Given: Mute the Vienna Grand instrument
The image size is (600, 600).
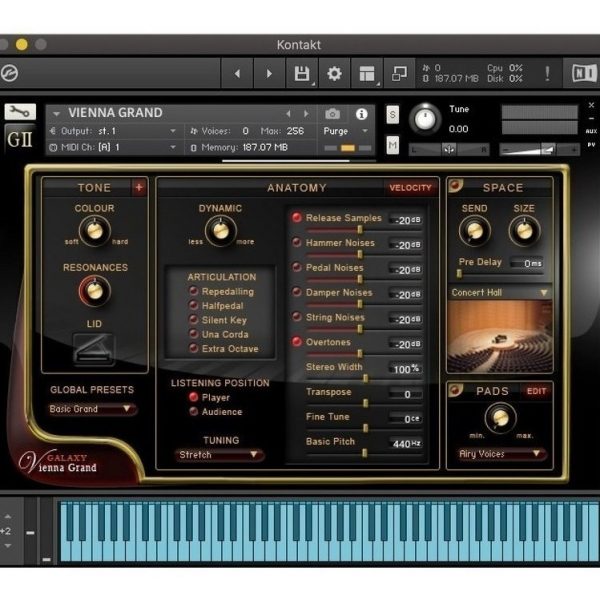Looking at the screenshot, I should pos(392,145).
